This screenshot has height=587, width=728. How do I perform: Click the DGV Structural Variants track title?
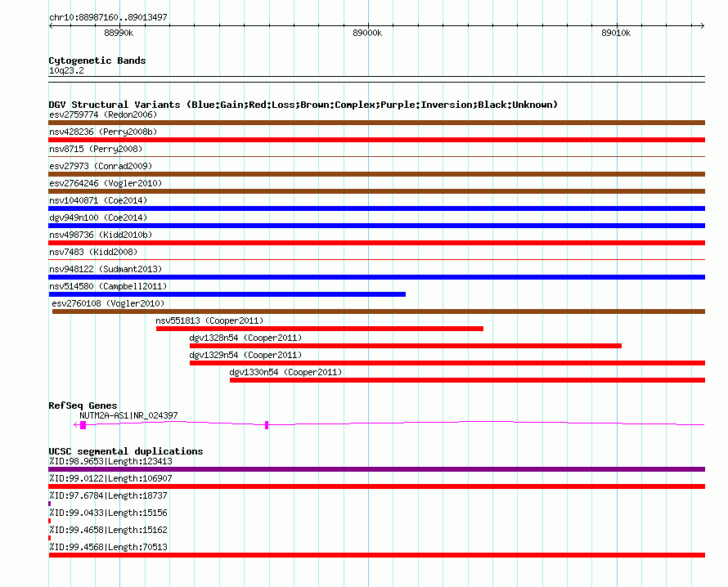(303, 105)
